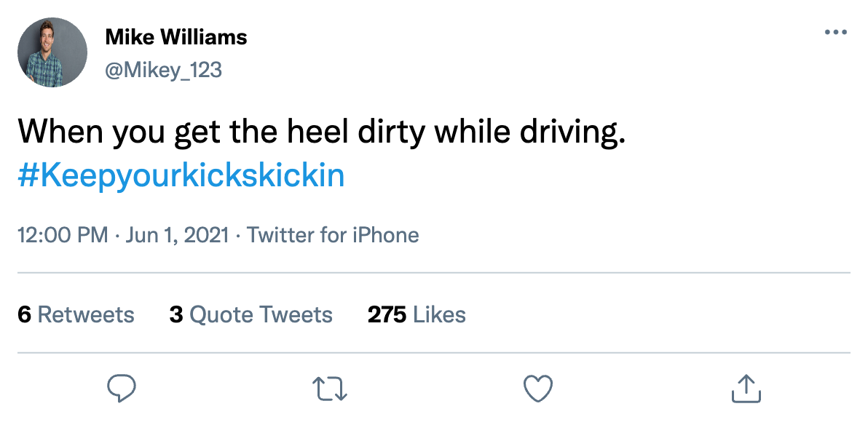
Task: Reply to Mike Williams' tweet
Action: point(122,389)
